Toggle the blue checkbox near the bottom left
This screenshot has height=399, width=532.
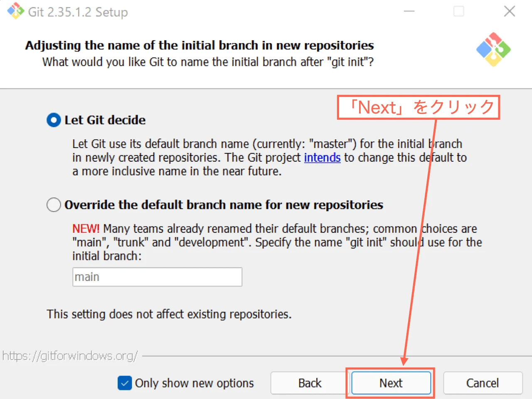click(x=124, y=383)
